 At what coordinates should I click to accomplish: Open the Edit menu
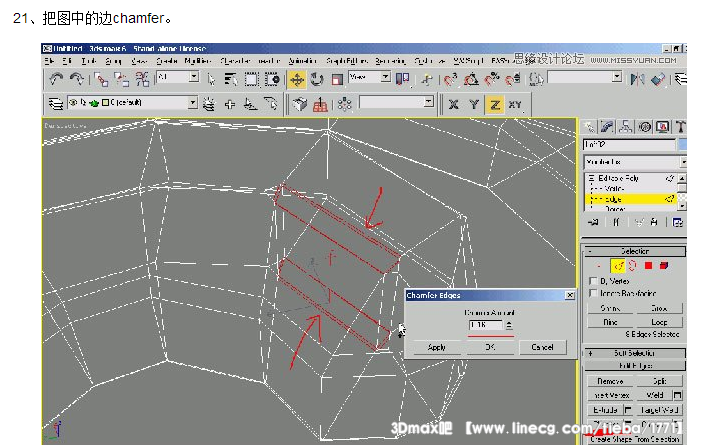coord(67,60)
